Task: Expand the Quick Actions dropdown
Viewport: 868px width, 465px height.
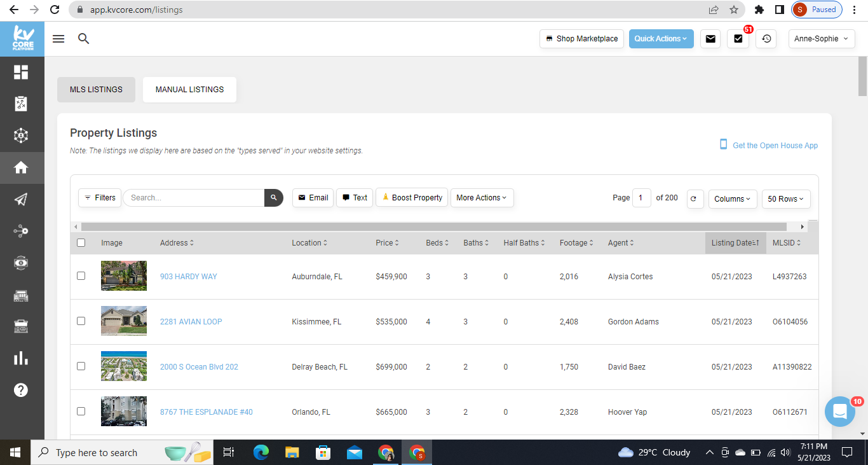Action: point(661,39)
